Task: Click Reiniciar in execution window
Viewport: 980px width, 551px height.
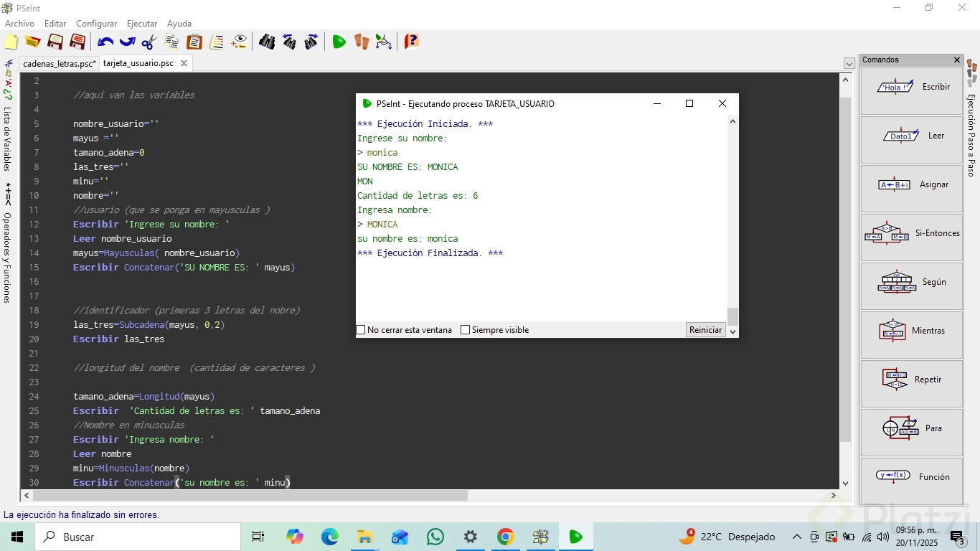Action: click(705, 330)
